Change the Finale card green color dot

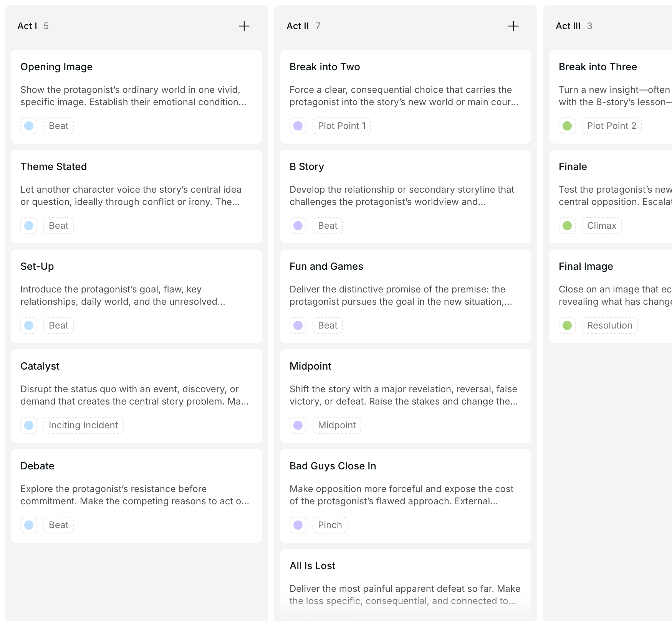point(567,226)
